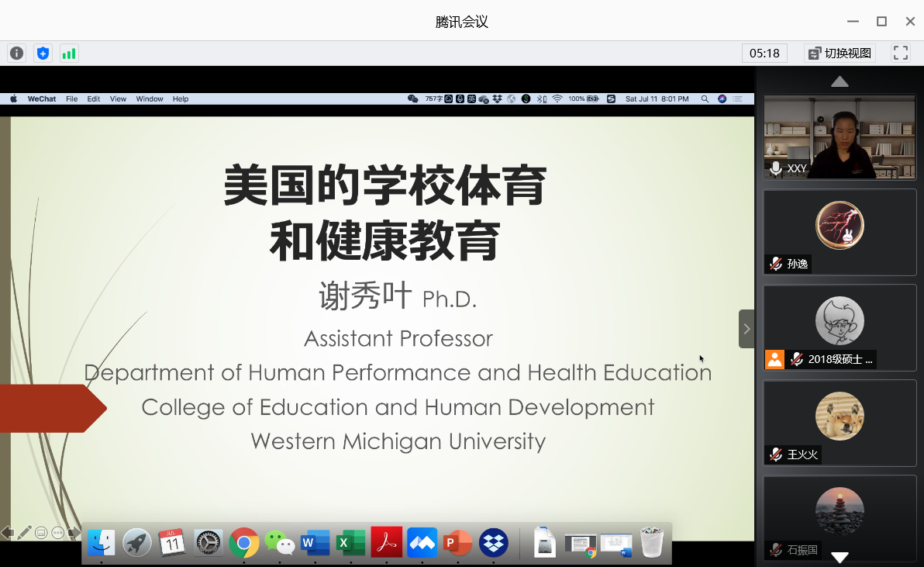Enter fullscreen mode with the corner-bracket icon

[x=900, y=54]
